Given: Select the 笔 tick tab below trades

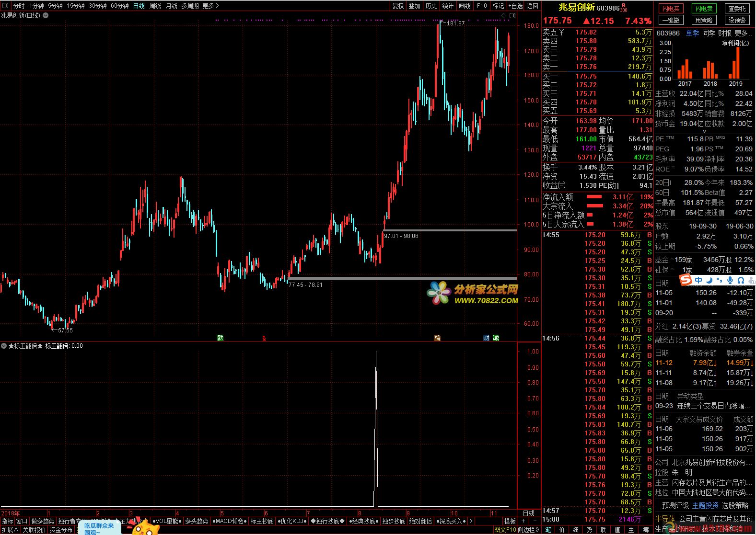Looking at the screenshot, I should click(x=548, y=530).
